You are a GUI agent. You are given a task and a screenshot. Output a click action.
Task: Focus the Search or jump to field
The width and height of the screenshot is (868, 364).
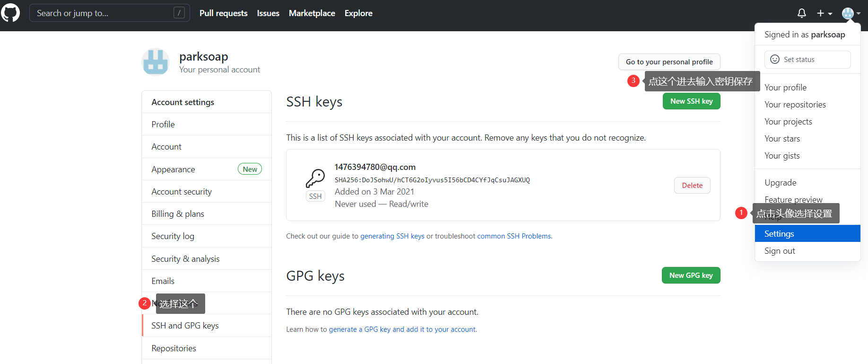(x=110, y=13)
